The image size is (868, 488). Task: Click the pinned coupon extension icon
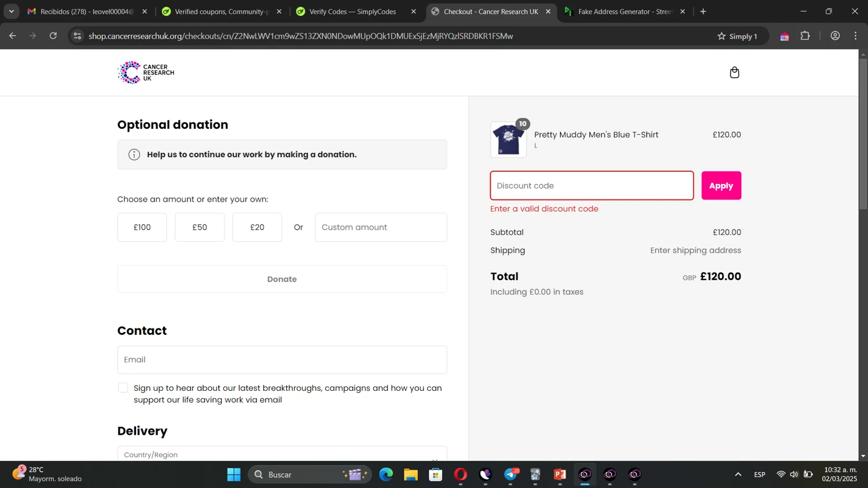click(x=785, y=36)
